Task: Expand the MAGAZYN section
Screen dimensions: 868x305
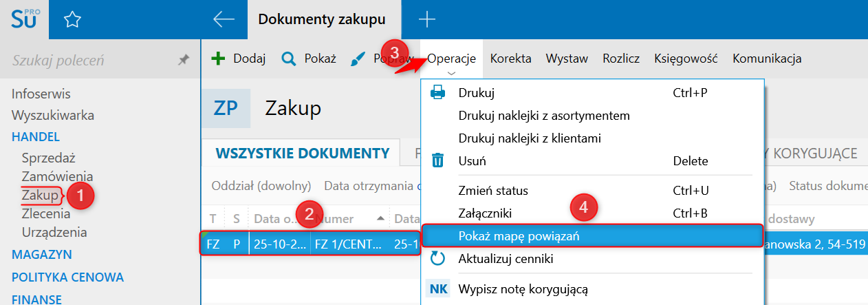Action: 41,255
